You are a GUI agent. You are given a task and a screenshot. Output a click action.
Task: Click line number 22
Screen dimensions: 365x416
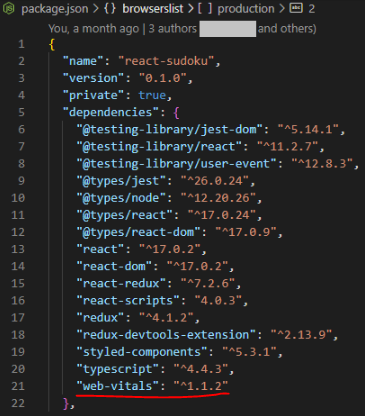pyautogui.click(x=18, y=403)
